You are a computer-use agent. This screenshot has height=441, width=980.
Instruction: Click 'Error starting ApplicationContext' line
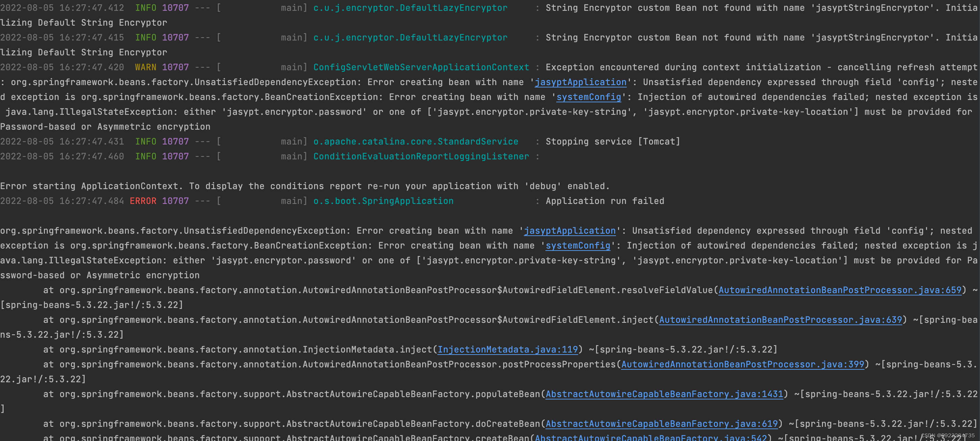(305, 186)
